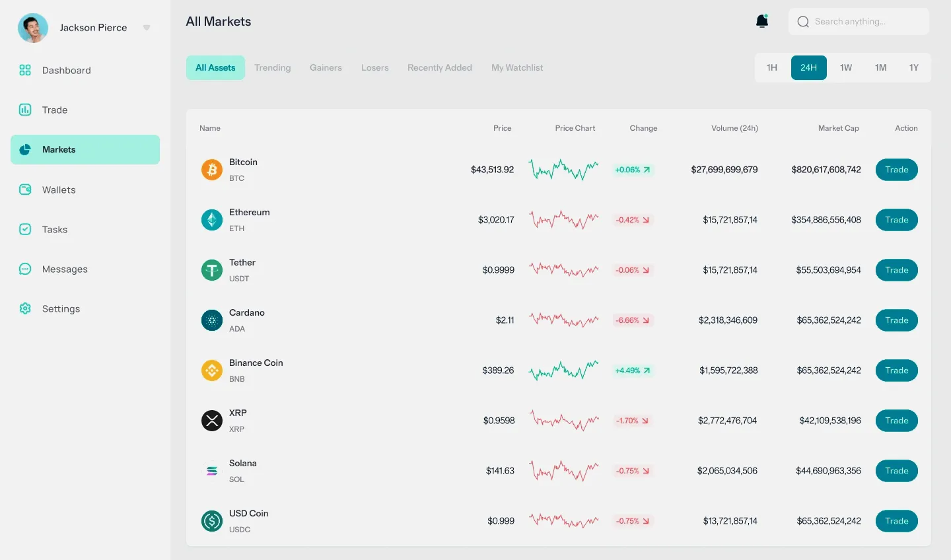Switch to the Gainers tab

(326, 67)
